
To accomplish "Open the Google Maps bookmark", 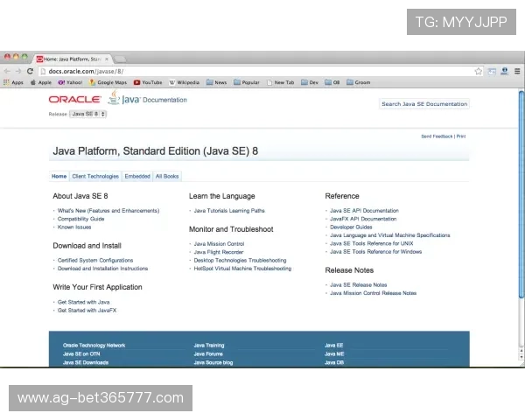I will [108, 82].
